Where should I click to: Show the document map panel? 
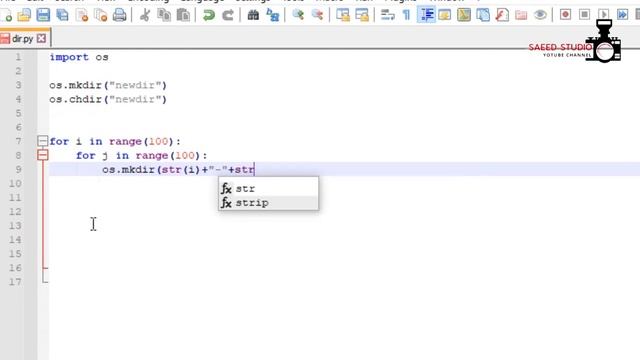point(464,15)
